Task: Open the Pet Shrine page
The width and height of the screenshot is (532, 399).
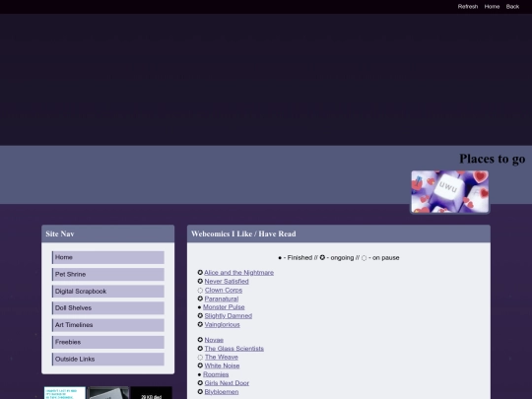Action: pos(108,275)
